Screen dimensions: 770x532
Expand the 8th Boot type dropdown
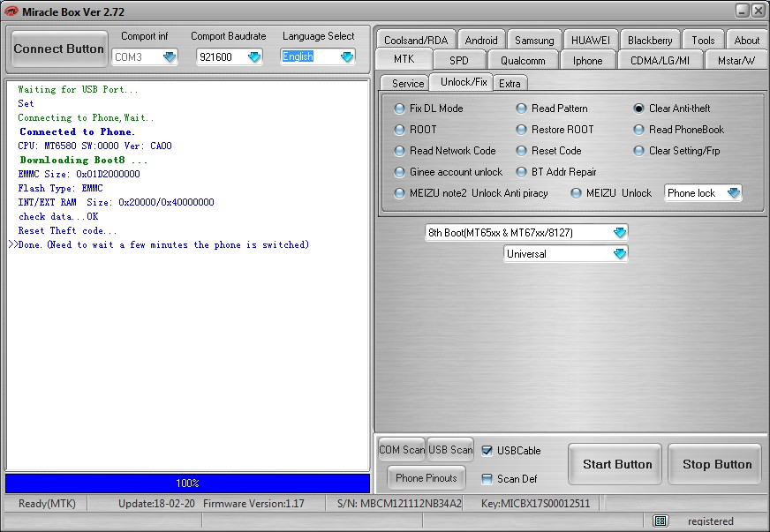pyautogui.click(x=620, y=233)
